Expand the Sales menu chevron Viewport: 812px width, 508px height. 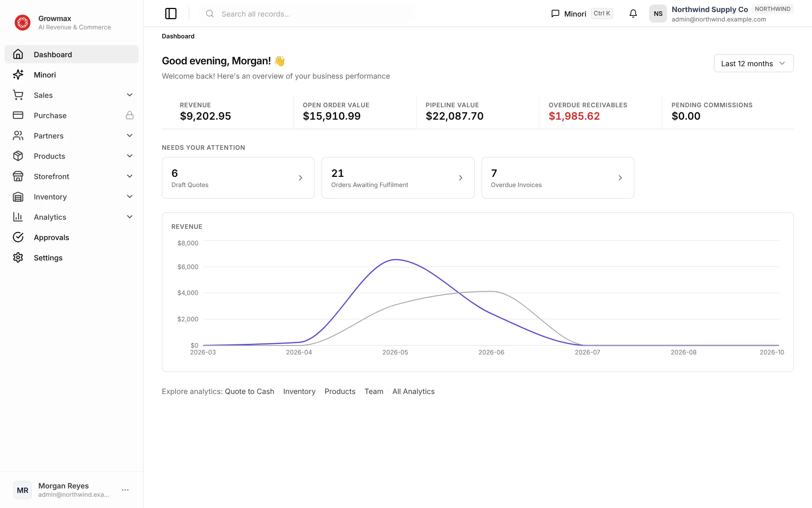pyautogui.click(x=130, y=95)
